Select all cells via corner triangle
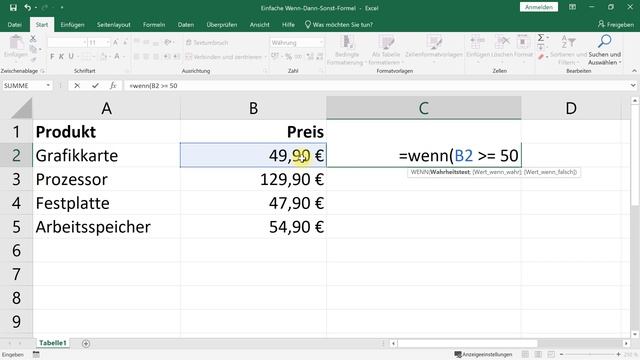 22,109
